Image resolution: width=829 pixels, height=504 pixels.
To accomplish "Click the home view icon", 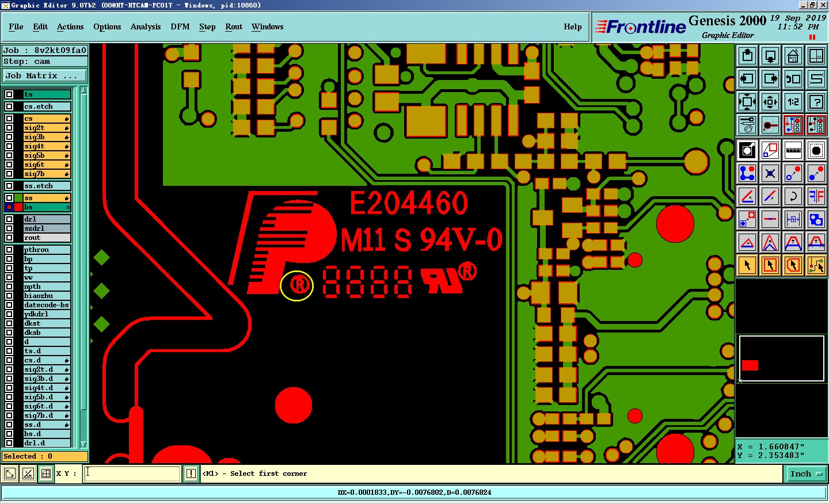I will coord(793,56).
